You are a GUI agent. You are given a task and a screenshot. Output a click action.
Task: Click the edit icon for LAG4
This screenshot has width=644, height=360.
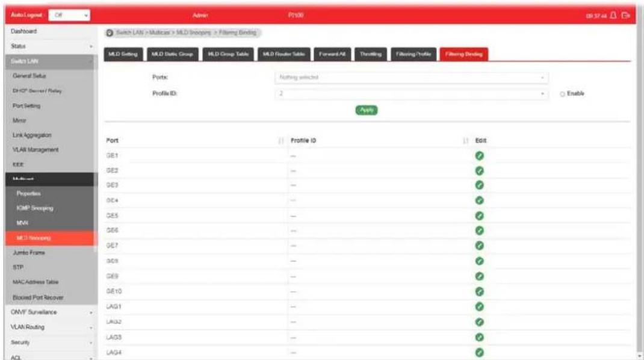click(479, 352)
